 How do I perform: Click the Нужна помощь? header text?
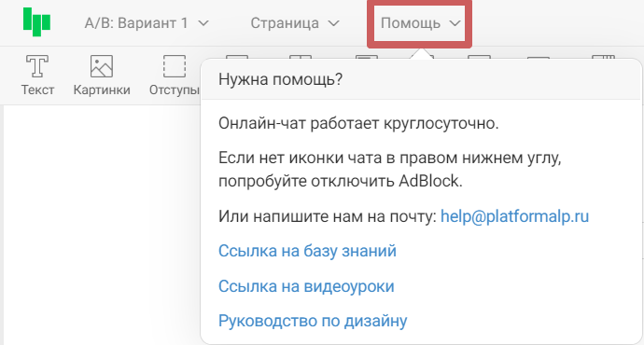(x=281, y=79)
